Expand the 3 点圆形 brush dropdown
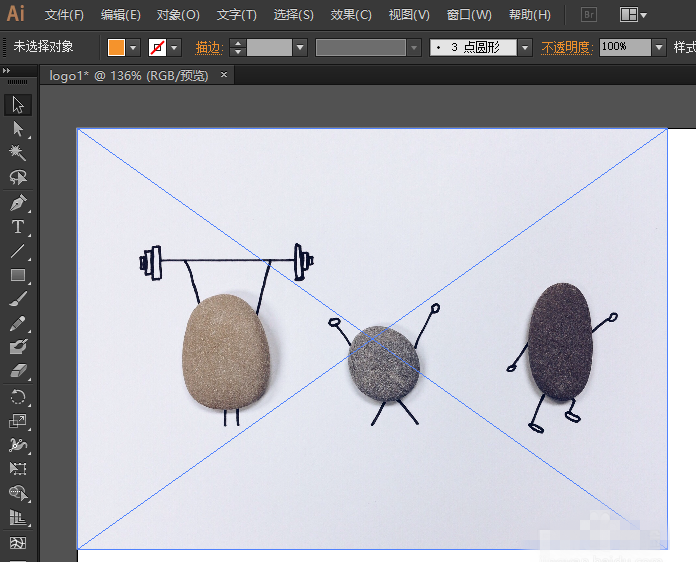Screen dimensions: 696x562 point(525,47)
